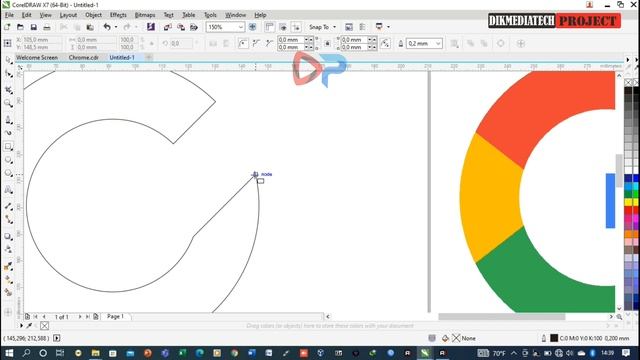This screenshot has height=360, width=640.
Task: Select the Shape tool
Action: click(x=8, y=73)
